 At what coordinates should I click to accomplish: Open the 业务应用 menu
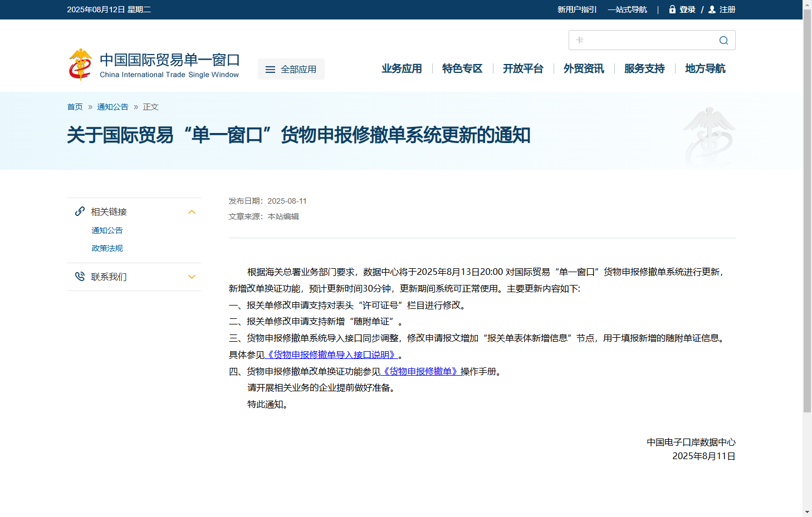(402, 68)
